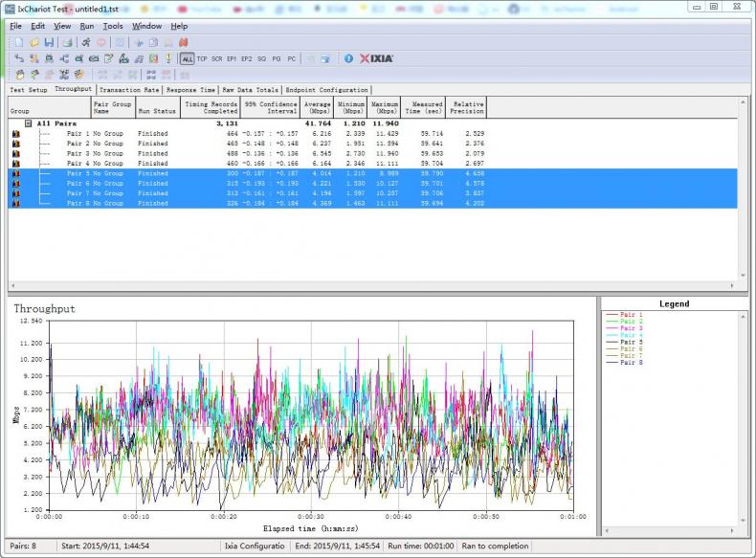756x558 pixels.
Task: Open the Help menu
Action: 179,26
